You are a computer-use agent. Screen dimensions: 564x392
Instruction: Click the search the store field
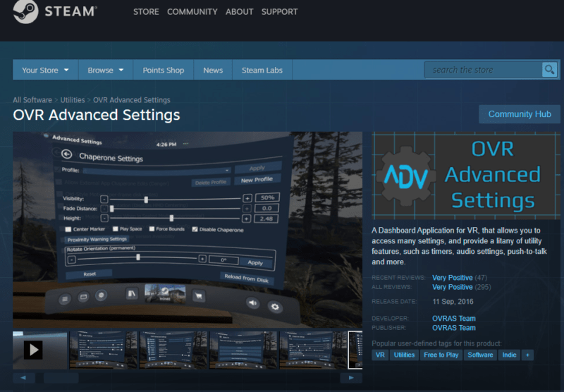point(483,69)
